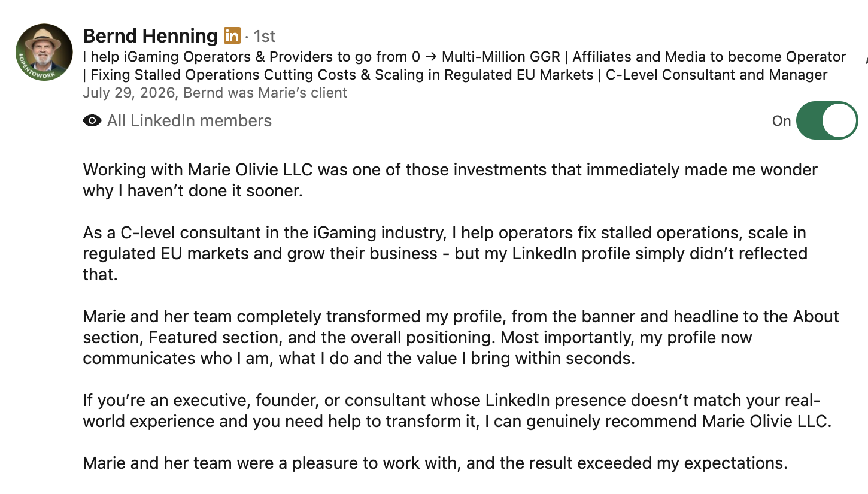Click the eye visibility icon
This screenshot has height=494, width=868.
(x=92, y=121)
